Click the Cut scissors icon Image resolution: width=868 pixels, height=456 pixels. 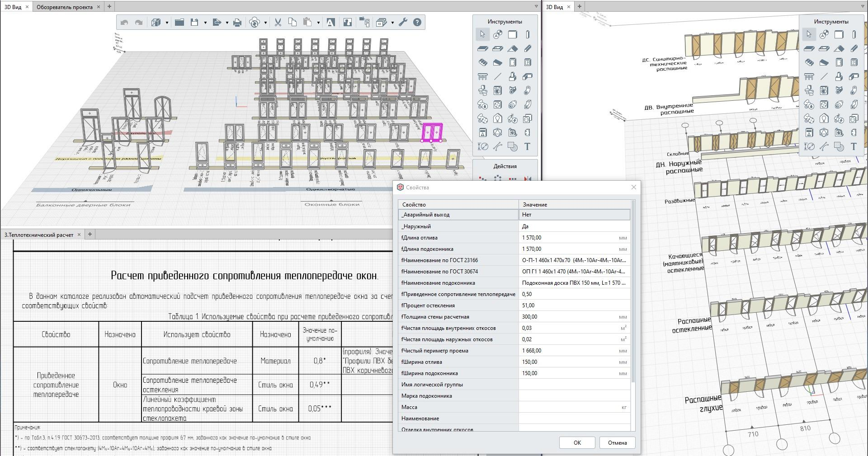278,23
